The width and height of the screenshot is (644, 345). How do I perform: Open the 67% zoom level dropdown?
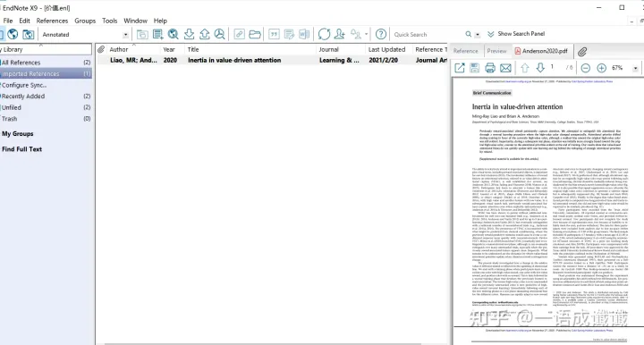pyautogui.click(x=635, y=68)
